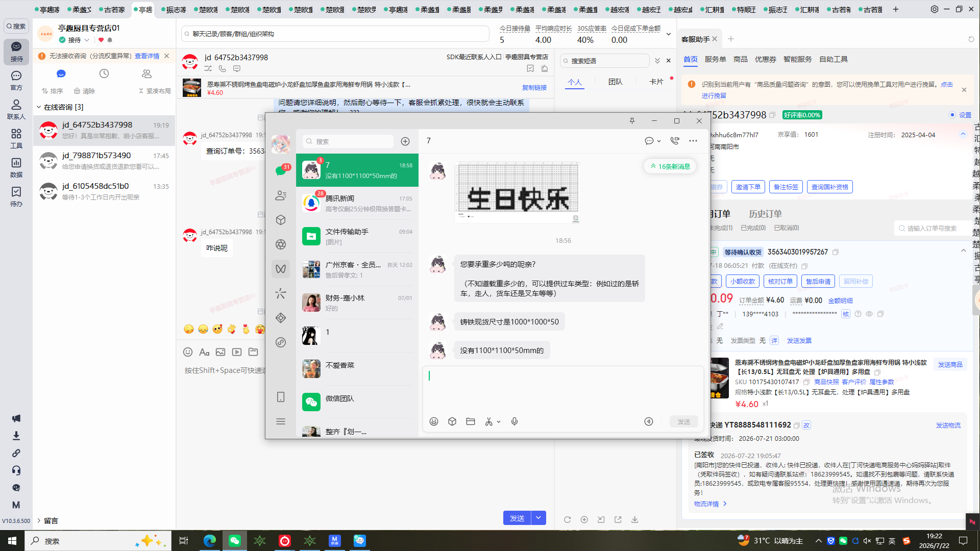
Task: Open dropdown arrow beside blue 发送 button
Action: coord(538,518)
